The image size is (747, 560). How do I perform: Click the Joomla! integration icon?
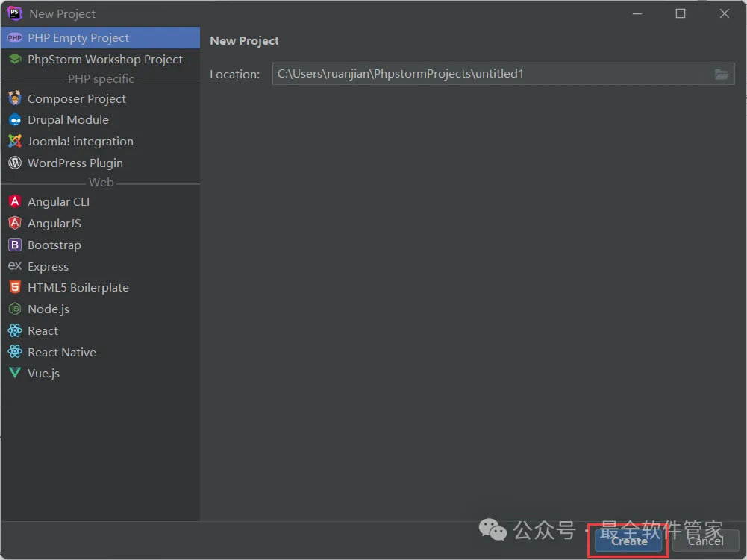[15, 141]
